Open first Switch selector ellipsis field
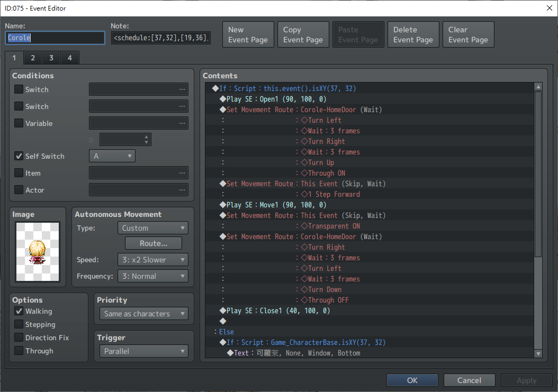 click(x=138, y=89)
